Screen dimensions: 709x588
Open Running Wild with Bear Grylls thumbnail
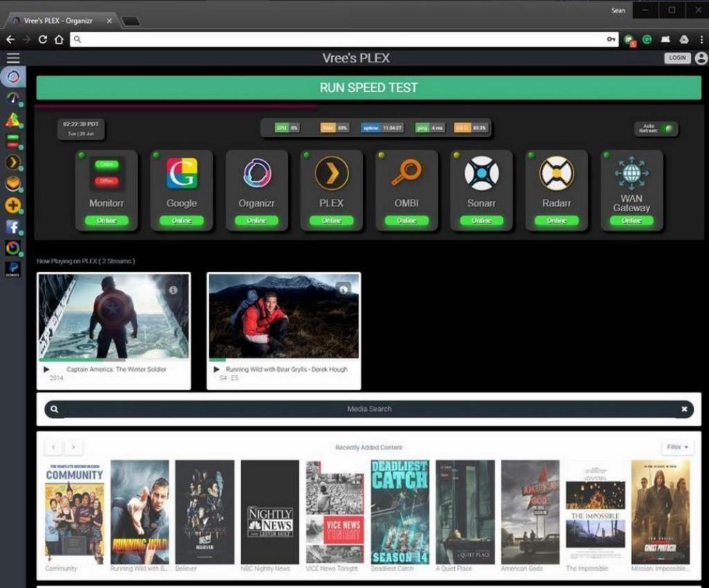point(284,317)
